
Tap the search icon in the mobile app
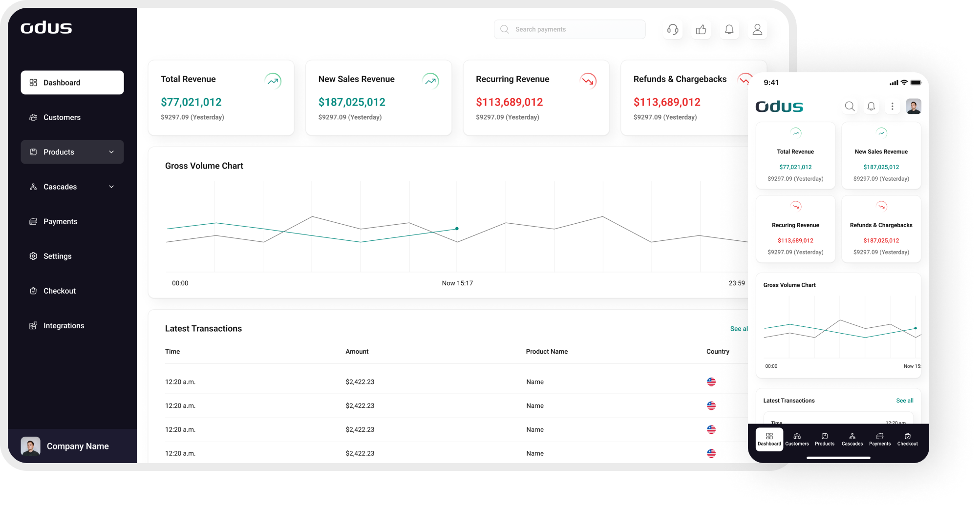(850, 106)
